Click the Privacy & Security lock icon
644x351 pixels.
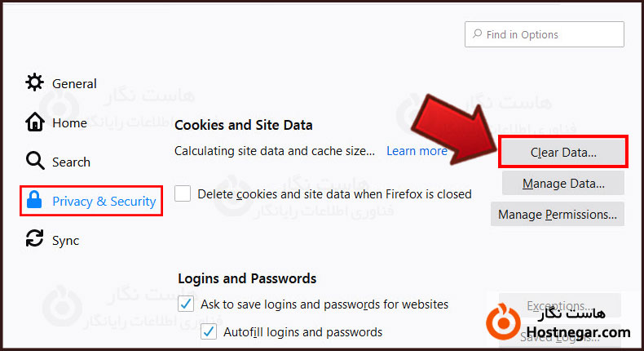coord(34,201)
